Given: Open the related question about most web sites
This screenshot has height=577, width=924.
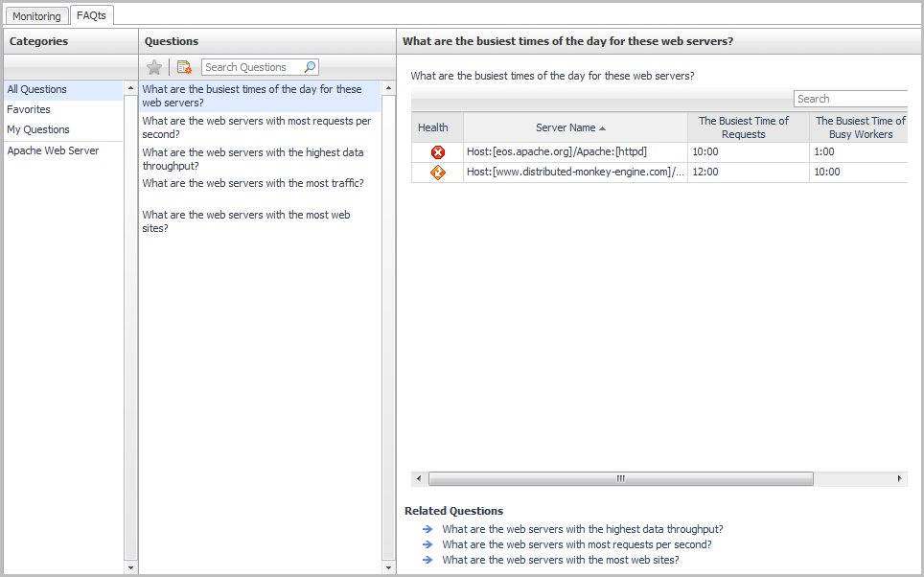Looking at the screenshot, I should click(x=560, y=560).
